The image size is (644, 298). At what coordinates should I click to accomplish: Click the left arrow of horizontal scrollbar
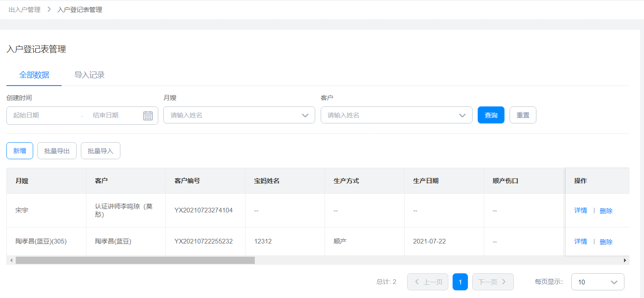[x=11, y=260]
